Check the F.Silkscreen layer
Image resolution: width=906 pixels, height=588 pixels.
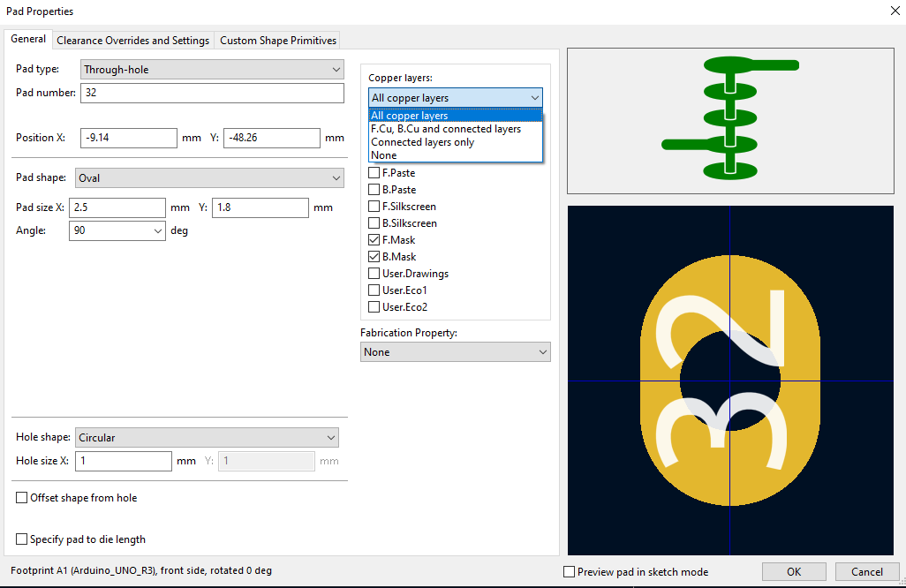(374, 207)
